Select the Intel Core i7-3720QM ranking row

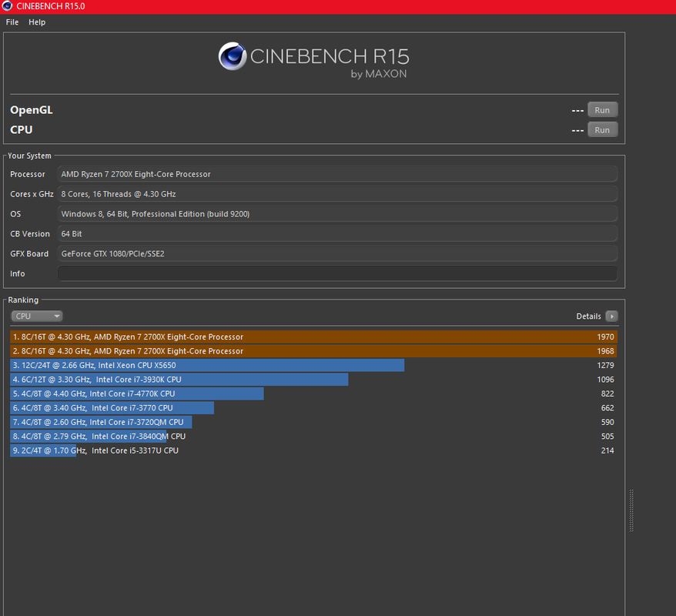(313, 422)
